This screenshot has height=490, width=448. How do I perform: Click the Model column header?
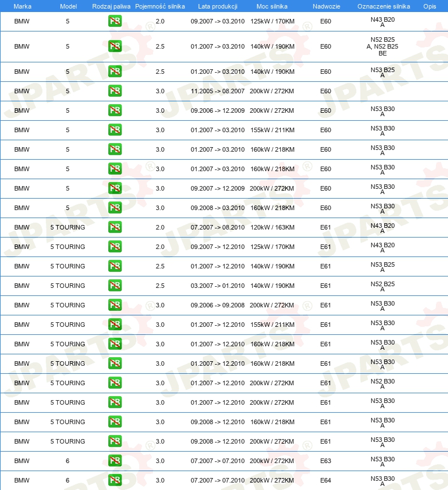(x=68, y=6)
